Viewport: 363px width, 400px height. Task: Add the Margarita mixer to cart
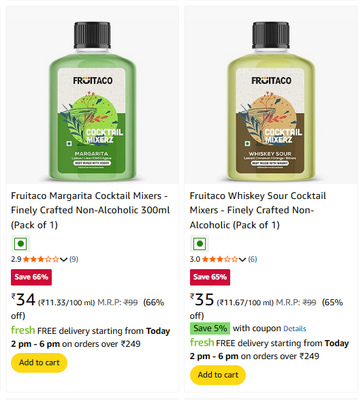(x=39, y=363)
